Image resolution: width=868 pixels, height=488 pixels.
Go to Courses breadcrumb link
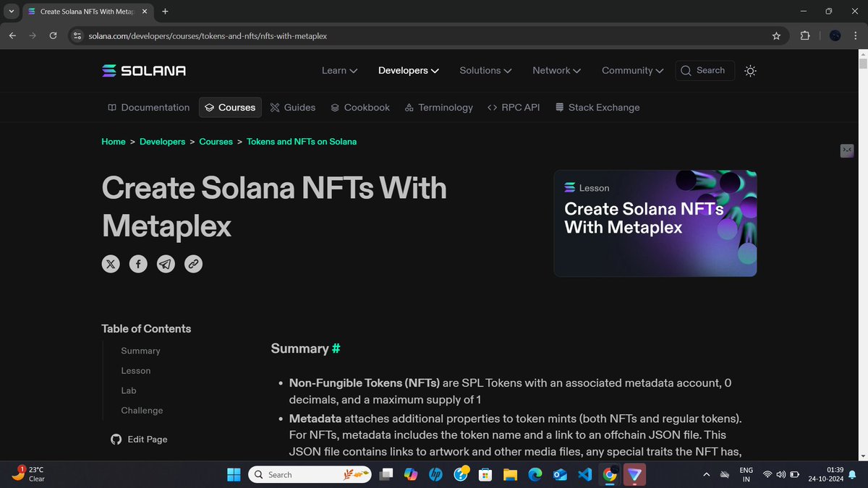click(x=216, y=142)
